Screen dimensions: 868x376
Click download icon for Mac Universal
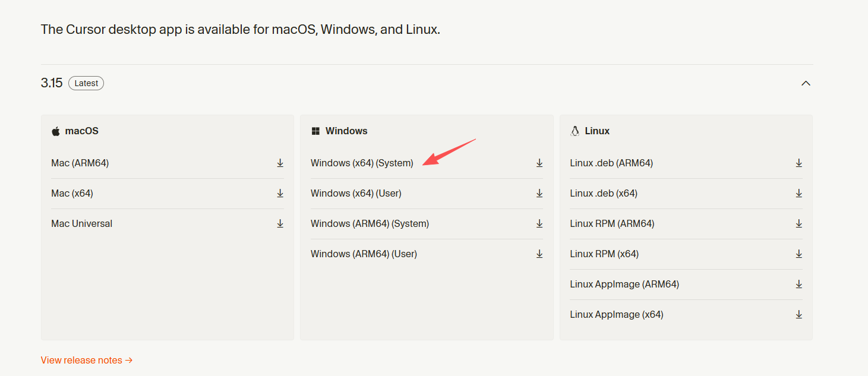[x=280, y=223]
